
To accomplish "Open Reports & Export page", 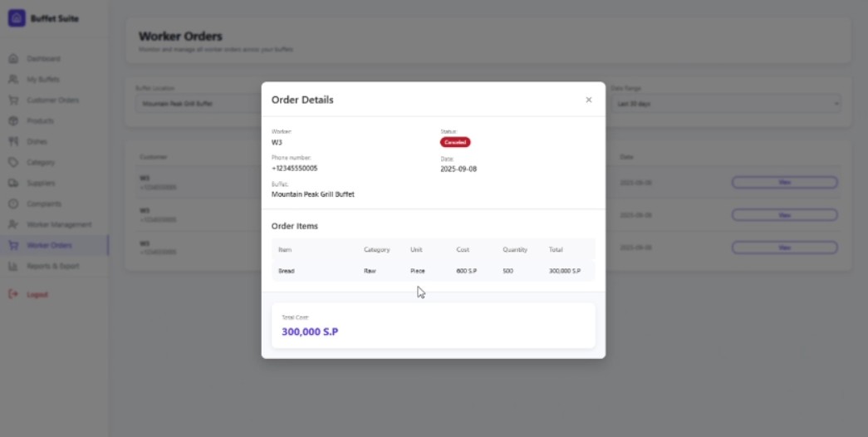I will (52, 266).
